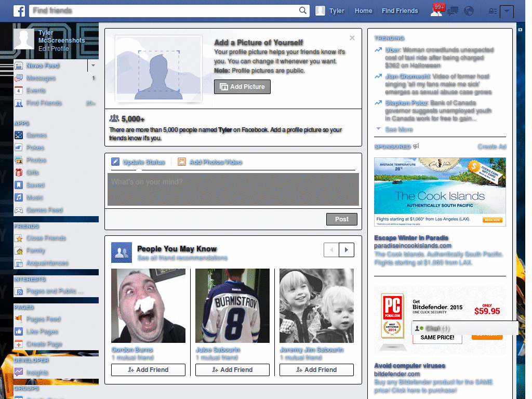Screen dimensions: 532x399
Task: Add Jeremy Jim Sabourin as a friend
Action: click(x=316, y=370)
